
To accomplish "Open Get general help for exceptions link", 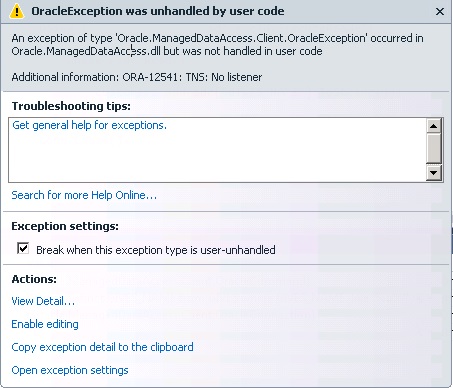I will (x=89, y=125).
